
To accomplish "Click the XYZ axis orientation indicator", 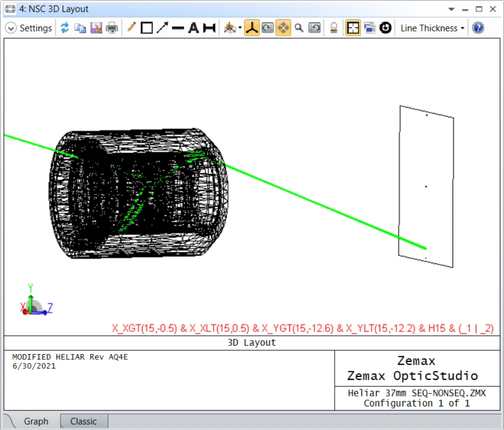I will tap(36, 300).
